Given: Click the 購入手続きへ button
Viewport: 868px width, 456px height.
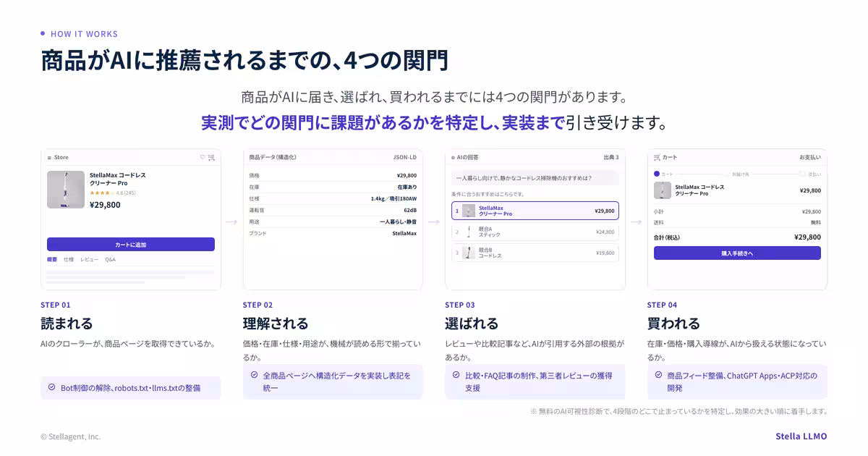Looking at the screenshot, I should (737, 253).
